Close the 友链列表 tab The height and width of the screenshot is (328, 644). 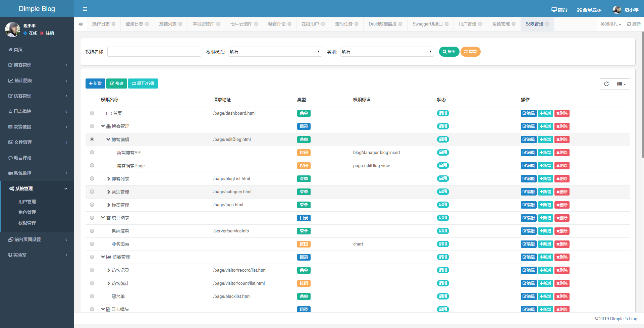pyautogui.click(x=180, y=24)
